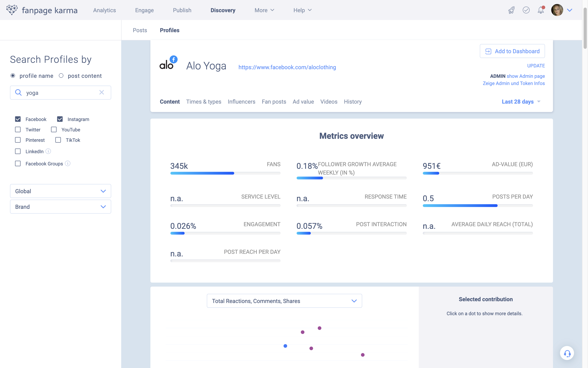Screen dimensions: 588x368
Task: Enable the TikTok checkbox
Action: click(x=58, y=140)
